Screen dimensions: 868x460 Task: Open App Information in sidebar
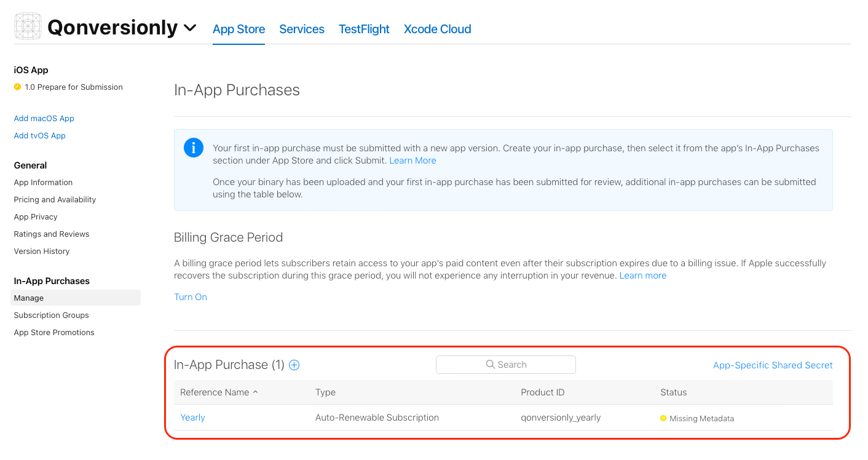[x=43, y=183]
